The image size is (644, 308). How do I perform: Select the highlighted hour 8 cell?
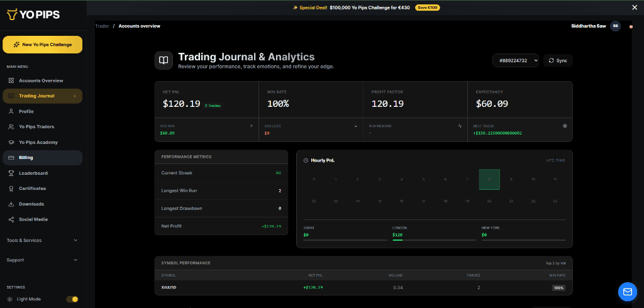pos(489,180)
